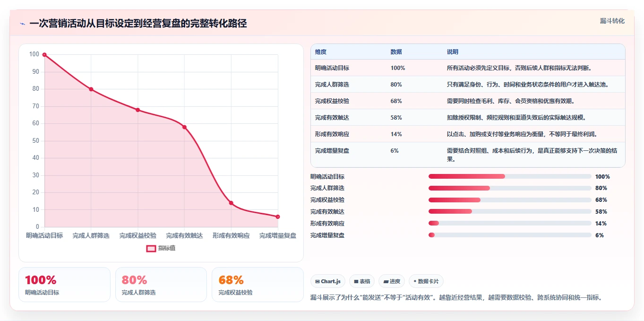Screen dimensions: 644x321
Task: Click the 形成有效响应 progress bar
Action: click(510, 223)
